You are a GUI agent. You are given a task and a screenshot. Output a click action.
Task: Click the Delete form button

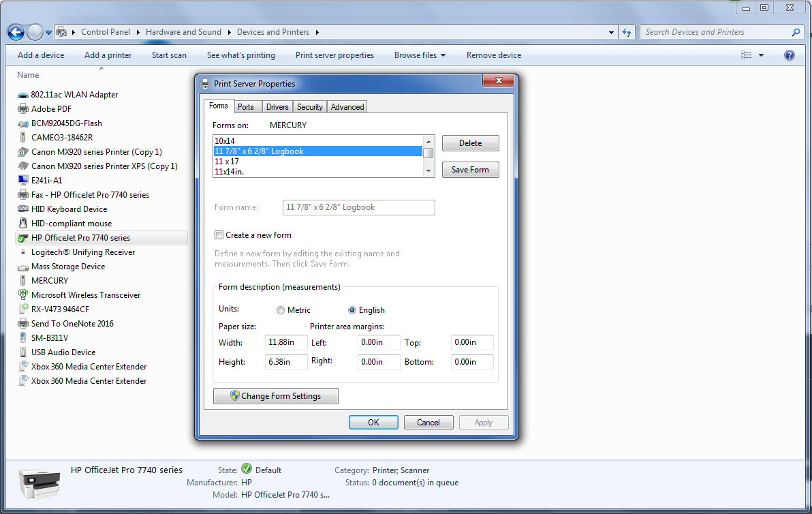[x=470, y=143]
